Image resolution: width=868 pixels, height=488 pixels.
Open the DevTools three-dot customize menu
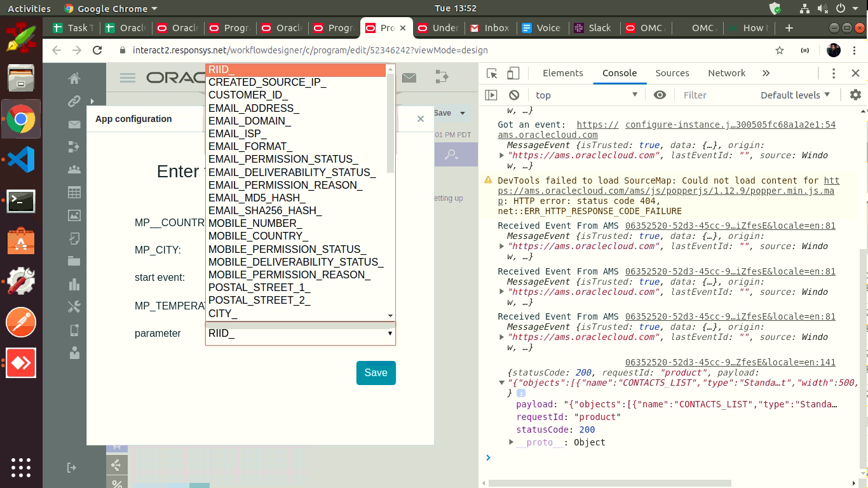(x=834, y=73)
